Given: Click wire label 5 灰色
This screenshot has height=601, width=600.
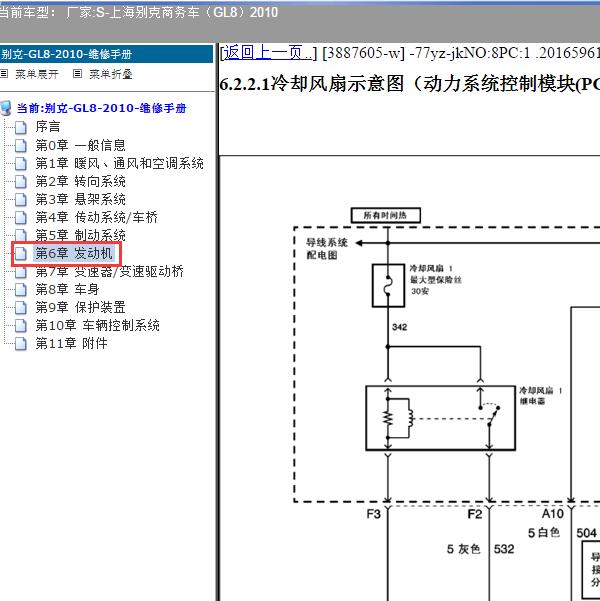Looking at the screenshot, I should 464,549.
